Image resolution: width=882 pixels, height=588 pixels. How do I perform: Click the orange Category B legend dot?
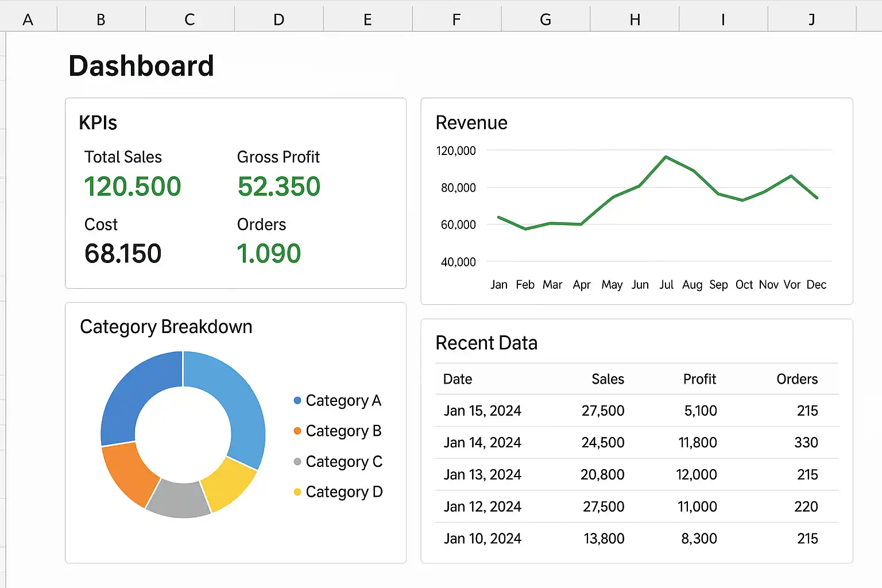pos(297,431)
